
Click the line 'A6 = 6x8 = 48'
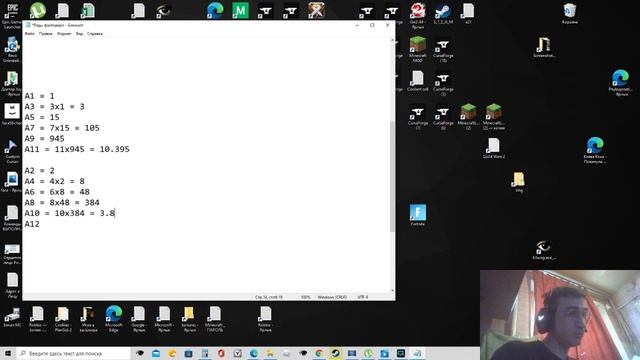[57, 192]
